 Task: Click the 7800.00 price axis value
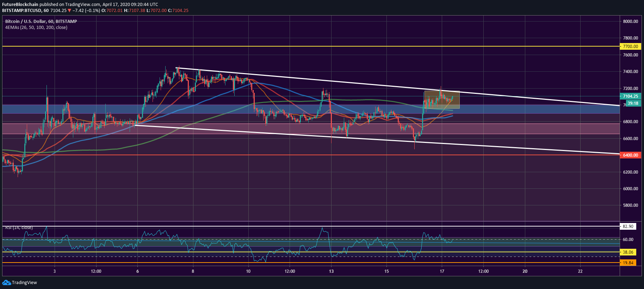coord(631,38)
